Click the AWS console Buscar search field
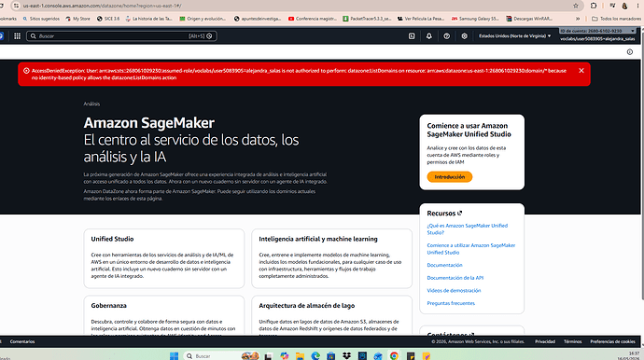This screenshot has width=644, height=360. pyautogui.click(x=121, y=36)
